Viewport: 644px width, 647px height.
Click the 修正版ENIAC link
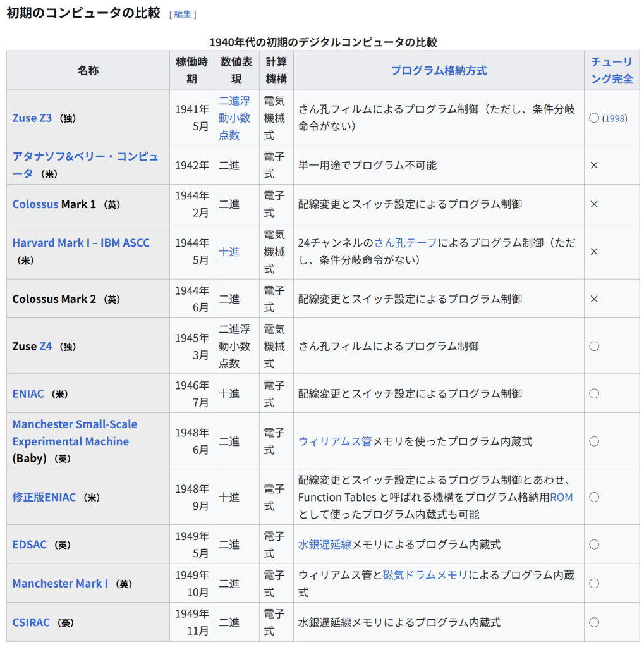coord(44,497)
